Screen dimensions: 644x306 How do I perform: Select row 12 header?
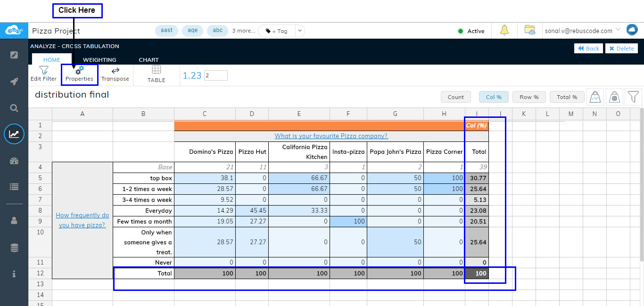pos(40,273)
